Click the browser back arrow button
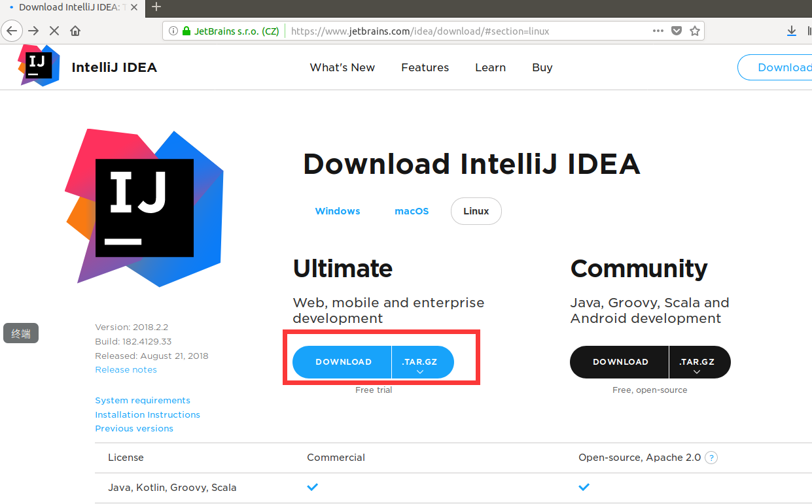This screenshot has width=812, height=504. 12,31
